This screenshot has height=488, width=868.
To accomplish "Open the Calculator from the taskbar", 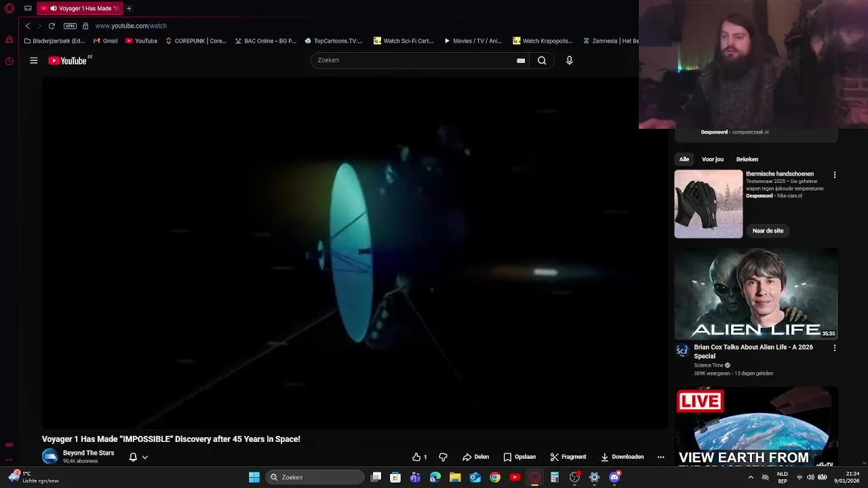I will click(x=555, y=477).
